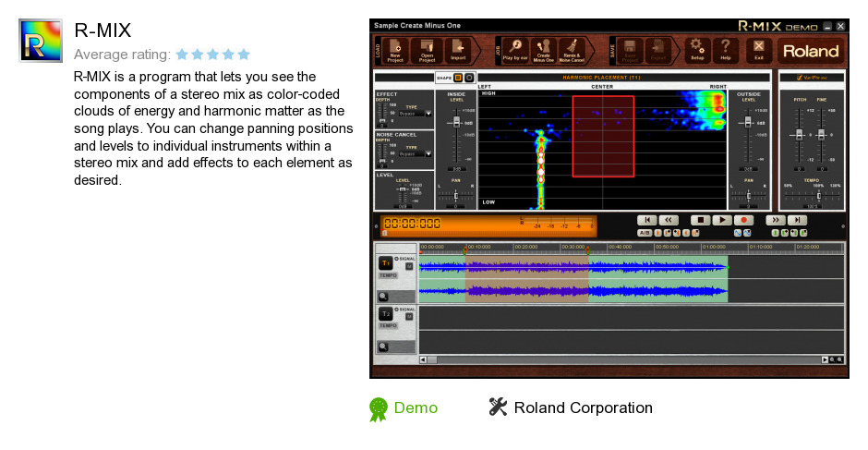Click the Outside Level fader
The height and width of the screenshot is (450, 868).
[748, 121]
